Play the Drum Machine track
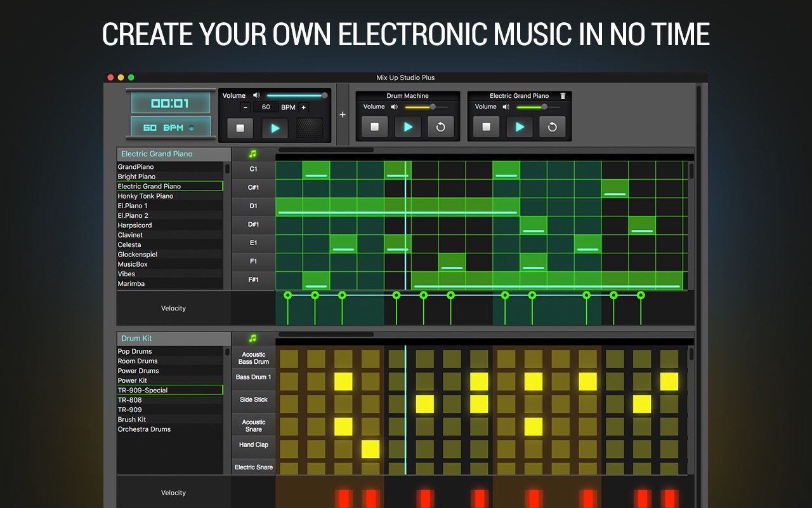812x508 pixels. tap(408, 127)
